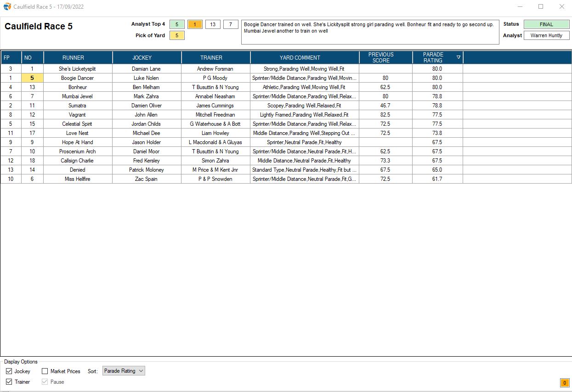Click the app icon in the title bar
This screenshot has height=392, width=572.
pyautogui.click(x=7, y=7)
